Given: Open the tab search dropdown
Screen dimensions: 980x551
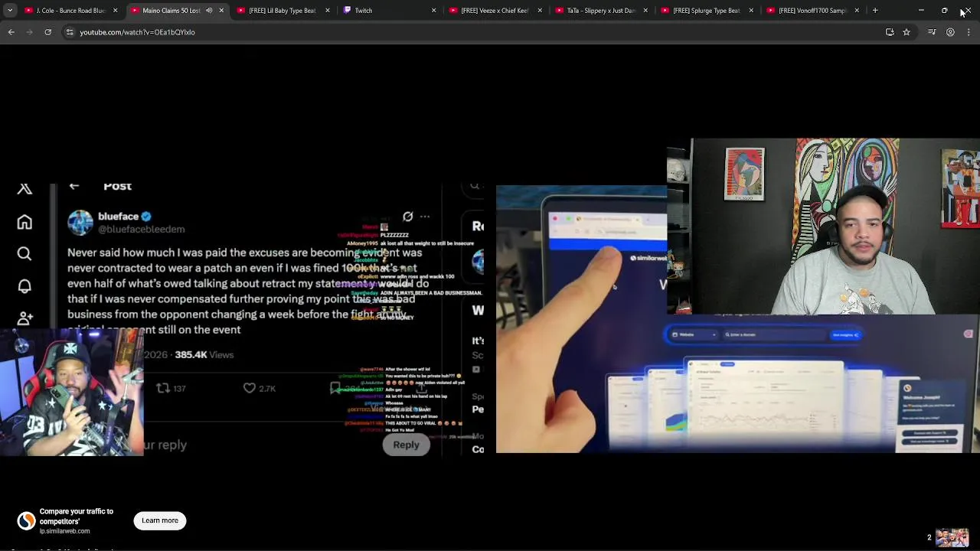Looking at the screenshot, I should (10, 11).
